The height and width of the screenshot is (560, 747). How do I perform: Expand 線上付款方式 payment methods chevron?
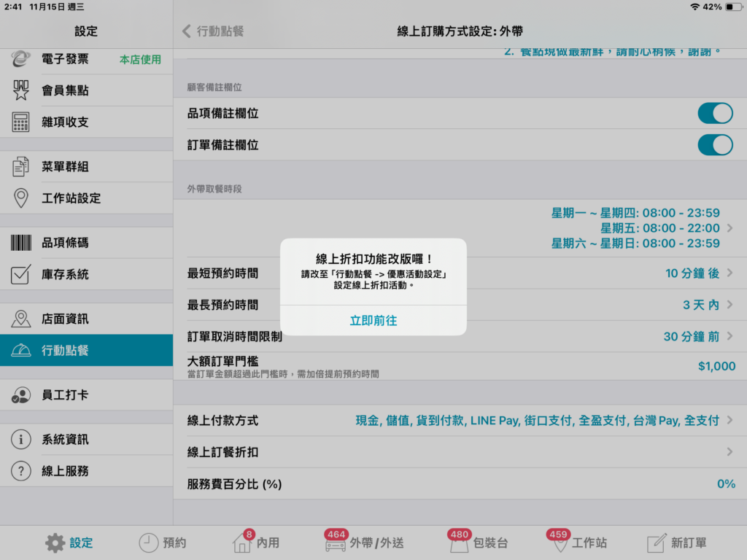point(729,421)
